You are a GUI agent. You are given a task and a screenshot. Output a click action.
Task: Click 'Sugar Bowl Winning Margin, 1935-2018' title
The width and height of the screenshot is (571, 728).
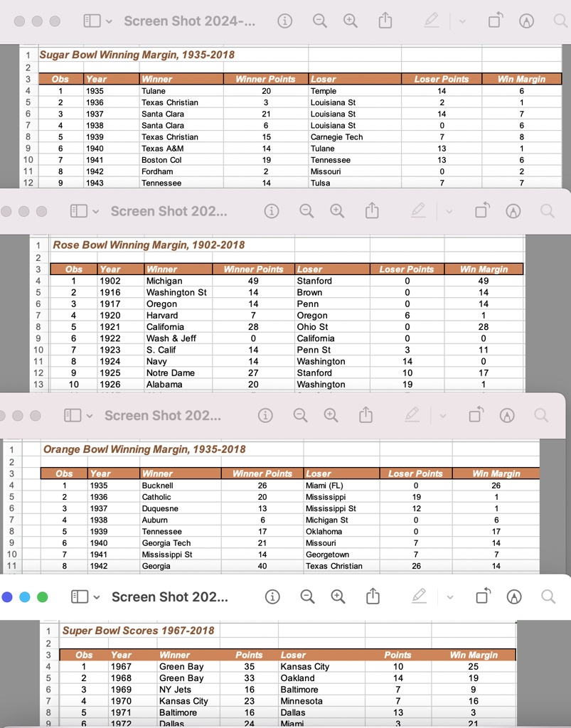click(137, 55)
